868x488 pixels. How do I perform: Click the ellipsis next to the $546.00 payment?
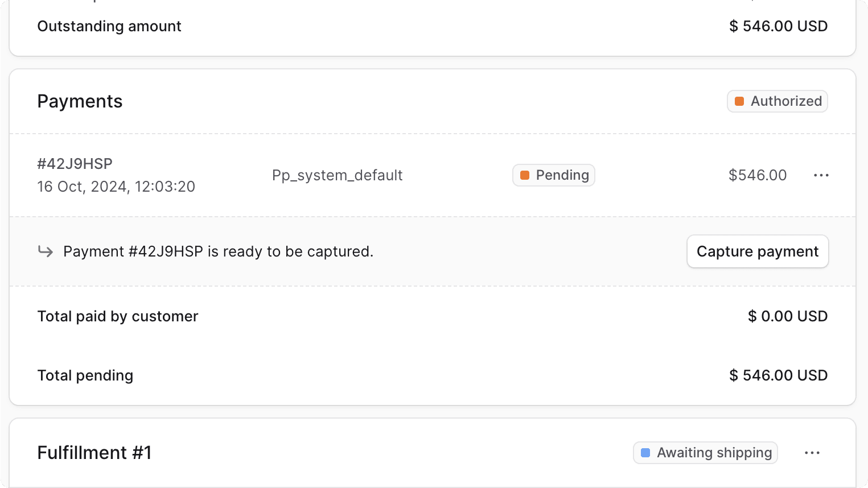[821, 175]
